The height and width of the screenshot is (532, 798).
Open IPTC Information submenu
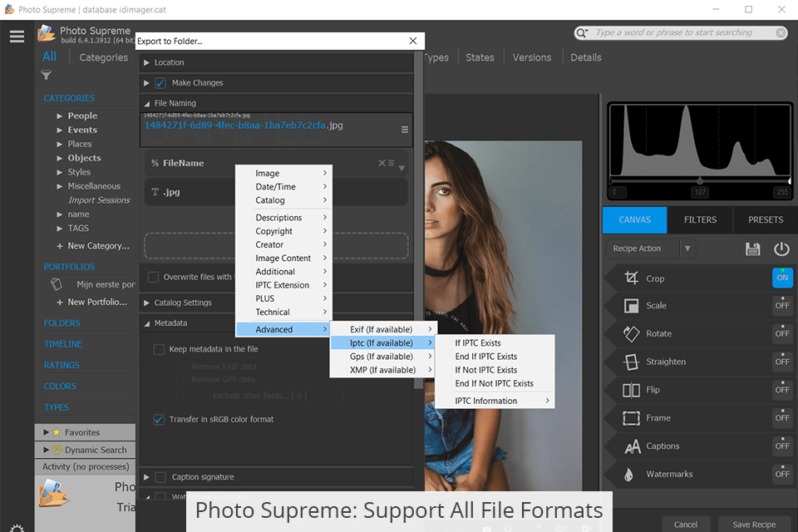point(494,401)
